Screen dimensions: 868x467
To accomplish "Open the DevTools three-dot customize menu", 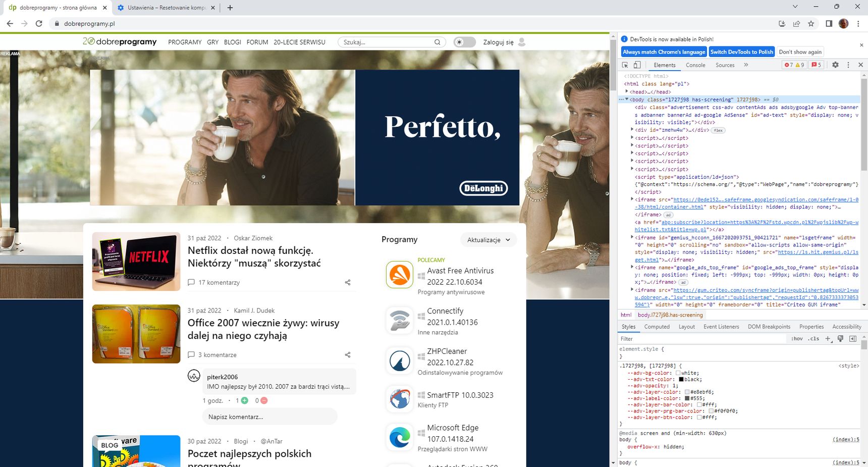I will (x=848, y=65).
